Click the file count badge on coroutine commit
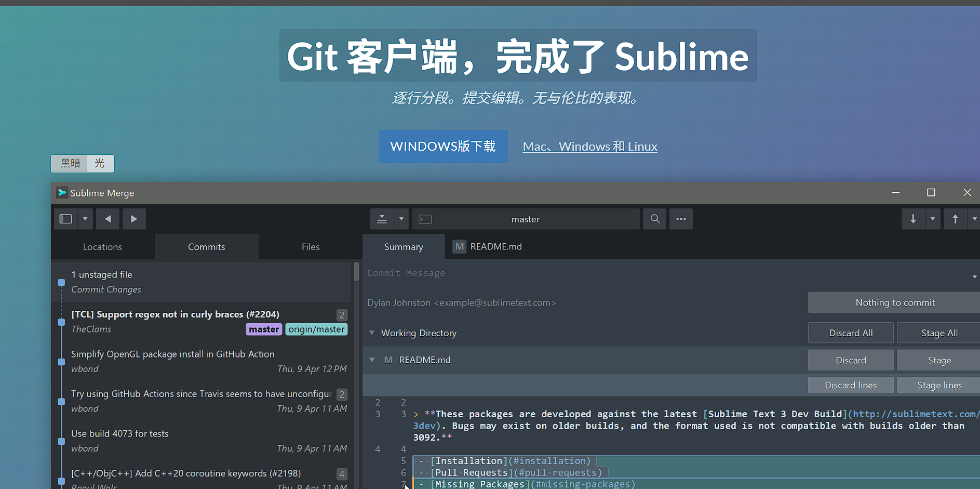The width and height of the screenshot is (980, 489). [x=342, y=474]
